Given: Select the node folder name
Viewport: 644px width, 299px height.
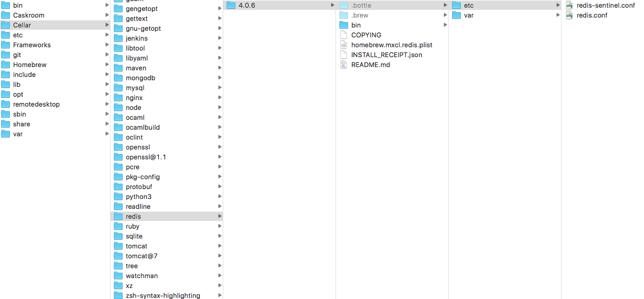Looking at the screenshot, I should click(x=134, y=108).
